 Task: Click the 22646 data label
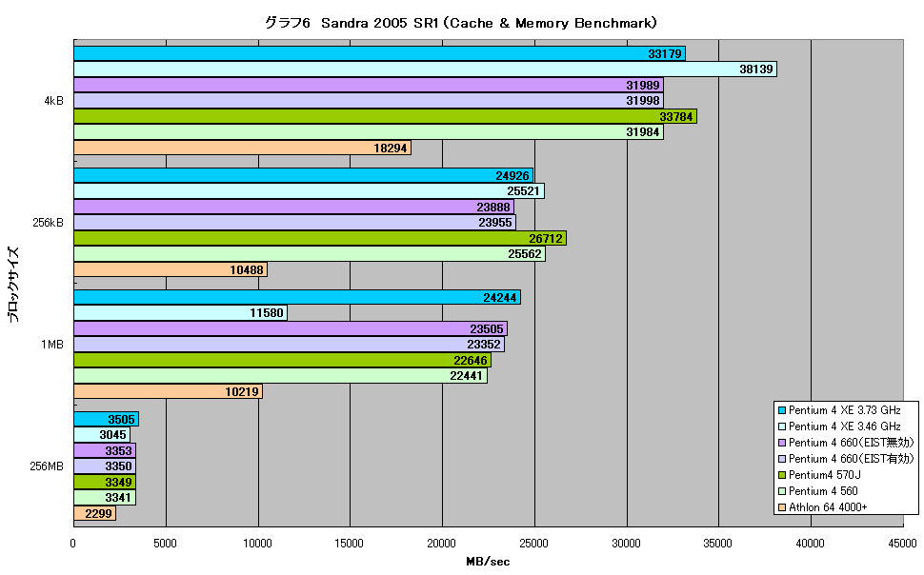click(x=471, y=360)
